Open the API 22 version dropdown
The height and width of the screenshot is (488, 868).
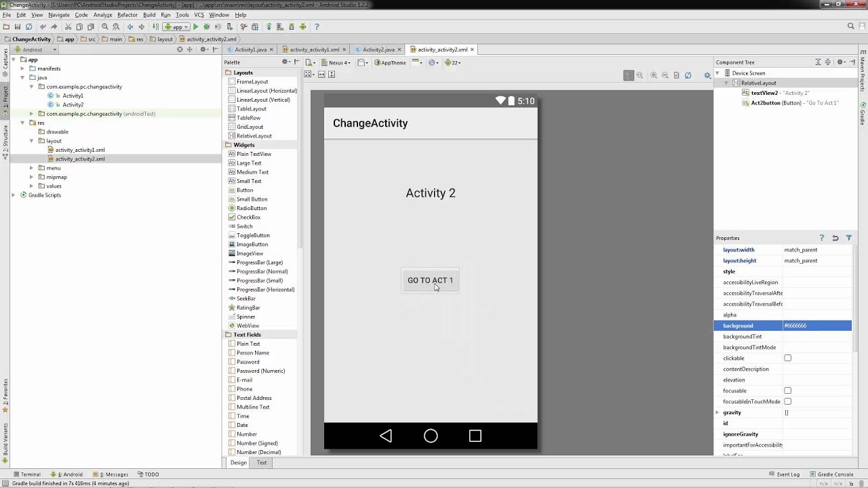[x=452, y=62]
